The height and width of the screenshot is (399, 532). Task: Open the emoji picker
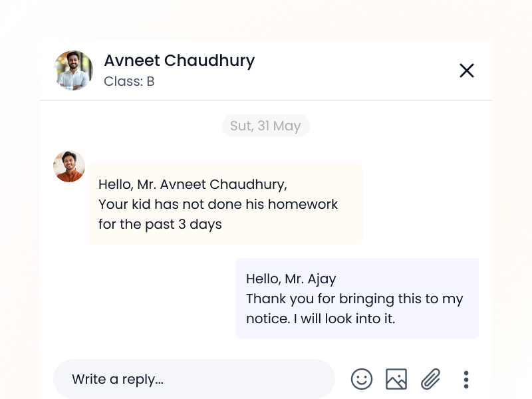[x=362, y=379]
